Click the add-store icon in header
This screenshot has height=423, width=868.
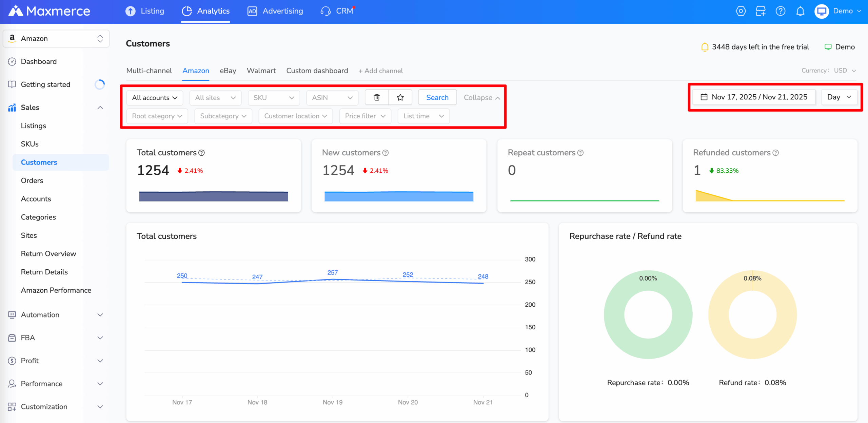[761, 11]
